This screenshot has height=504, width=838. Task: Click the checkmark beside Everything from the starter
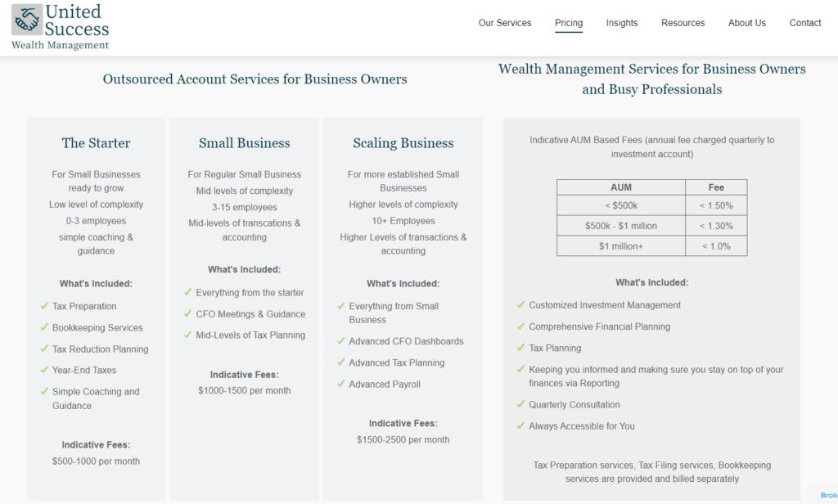coord(187,292)
